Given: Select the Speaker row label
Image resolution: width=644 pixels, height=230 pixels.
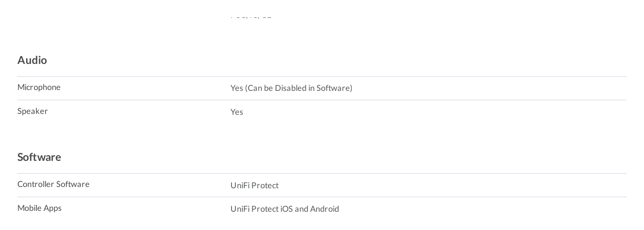Looking at the screenshot, I should click(33, 111).
